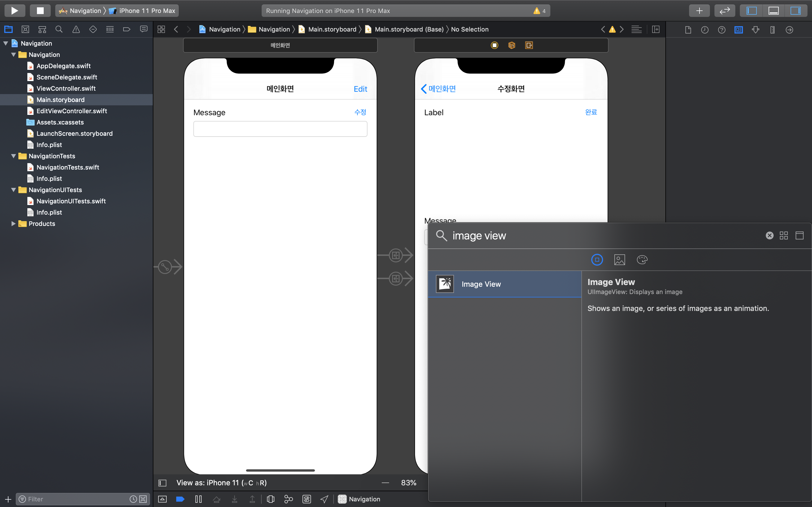
Task: Click the debug view hierarchy icon
Action: [270, 499]
